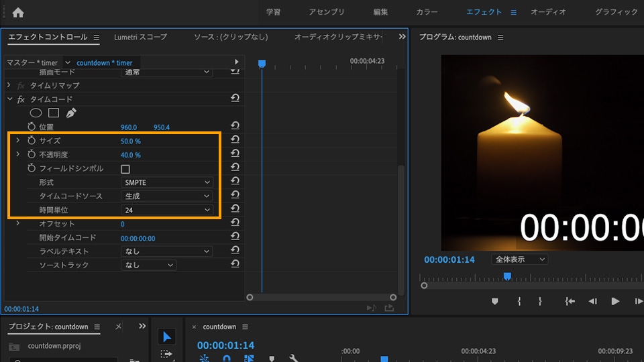
Task: Click the effect controls timeline playhead
Action: tap(262, 64)
